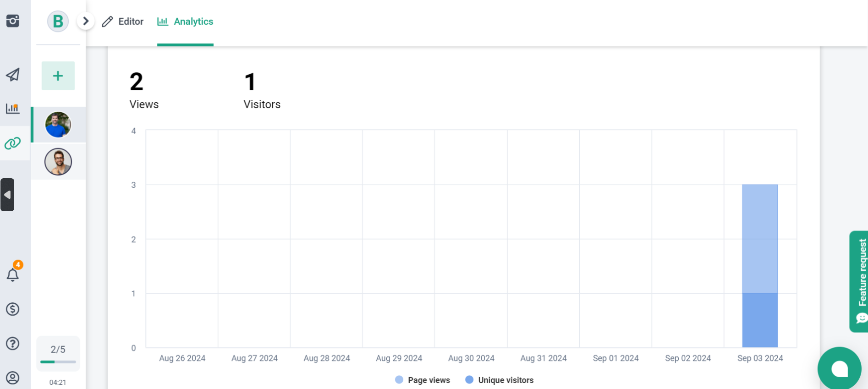Viewport: 868px width, 389px height.
Task: Open the dollar sign billing icon
Action: tap(13, 309)
